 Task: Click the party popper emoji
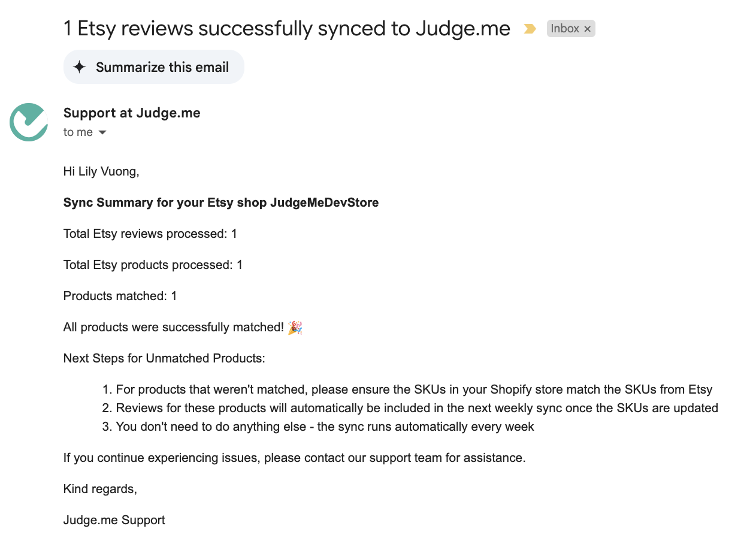(295, 328)
